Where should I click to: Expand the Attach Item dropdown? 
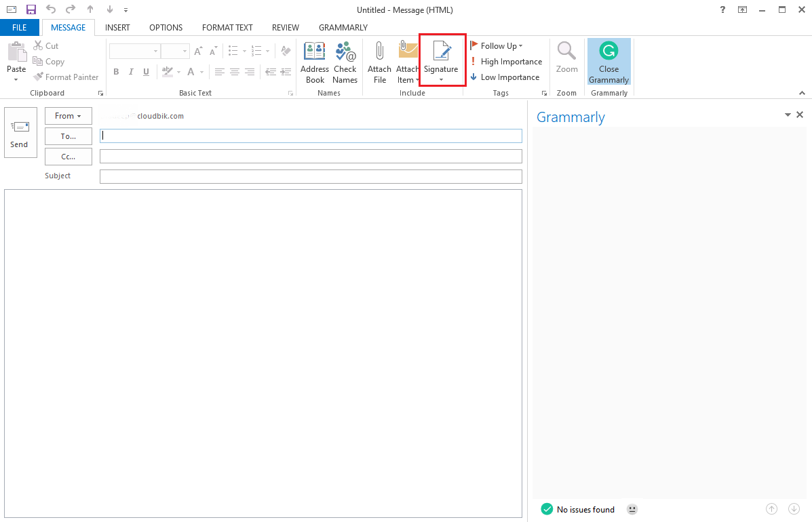coord(417,79)
